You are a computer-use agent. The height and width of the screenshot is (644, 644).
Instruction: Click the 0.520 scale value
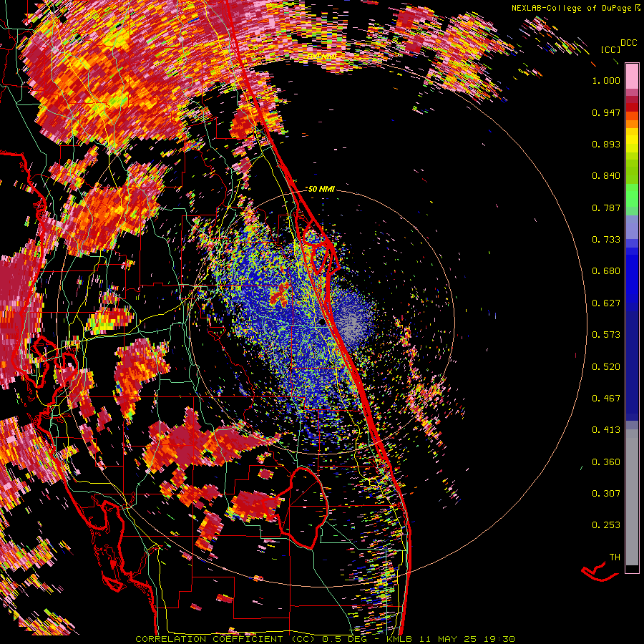click(606, 367)
